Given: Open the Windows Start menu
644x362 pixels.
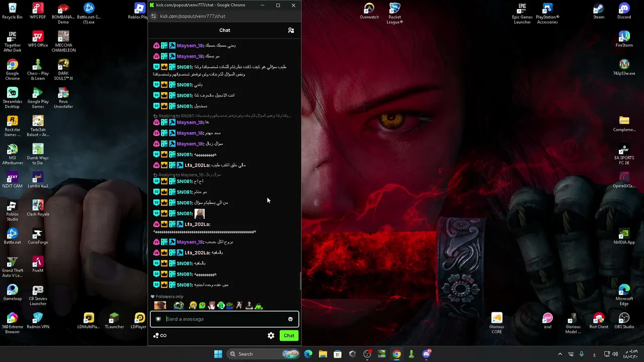Looking at the screenshot, I should [218, 354].
